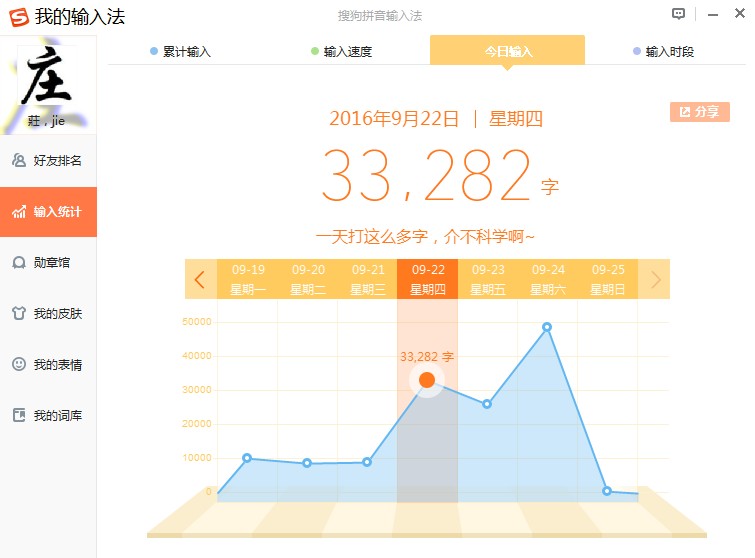Select date 09-19 星期一
Screen dimensions: 755x558
247,279
